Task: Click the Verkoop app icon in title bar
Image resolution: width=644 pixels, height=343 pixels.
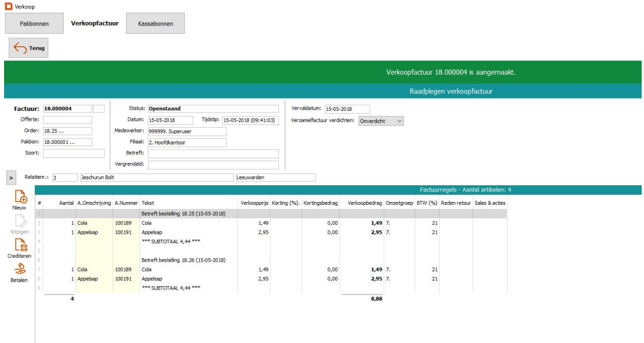Action: point(8,6)
